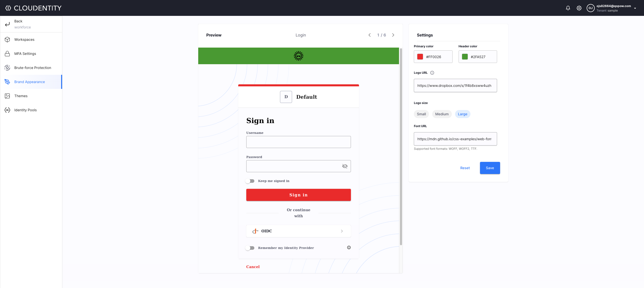Click the Logo URL input field
Image resolution: width=644 pixels, height=288 pixels.
(x=455, y=85)
